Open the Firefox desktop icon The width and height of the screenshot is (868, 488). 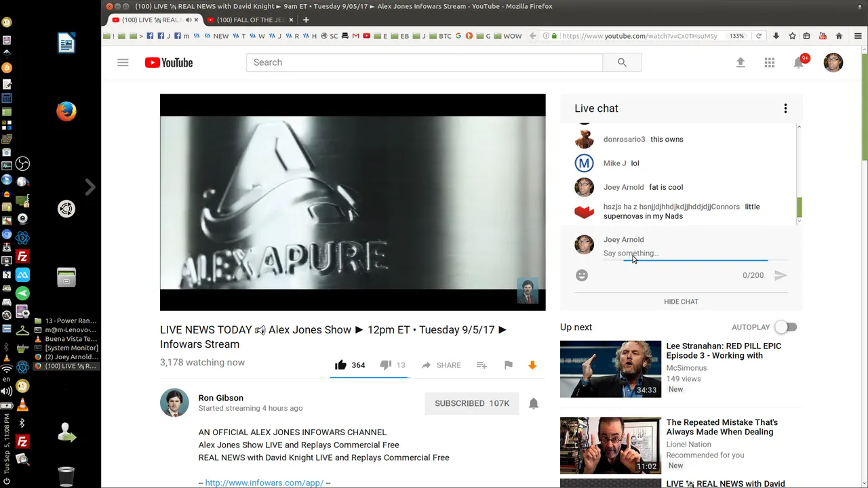tap(66, 111)
